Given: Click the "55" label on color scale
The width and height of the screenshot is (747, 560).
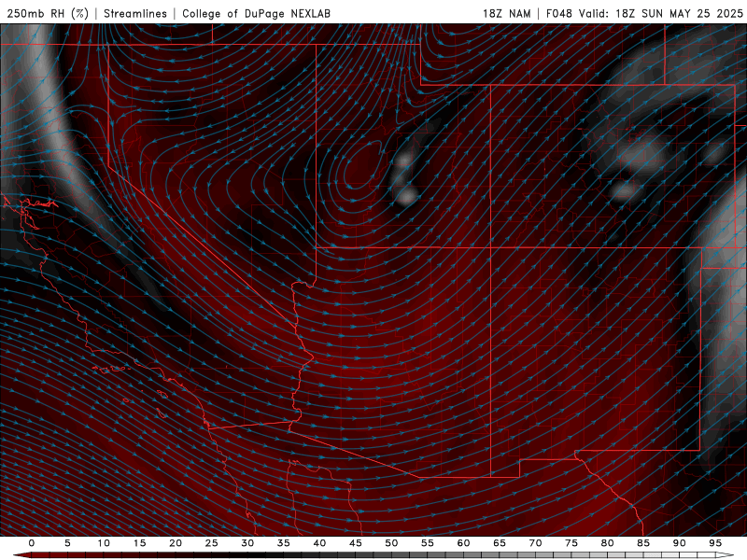Looking at the screenshot, I should tap(428, 543).
